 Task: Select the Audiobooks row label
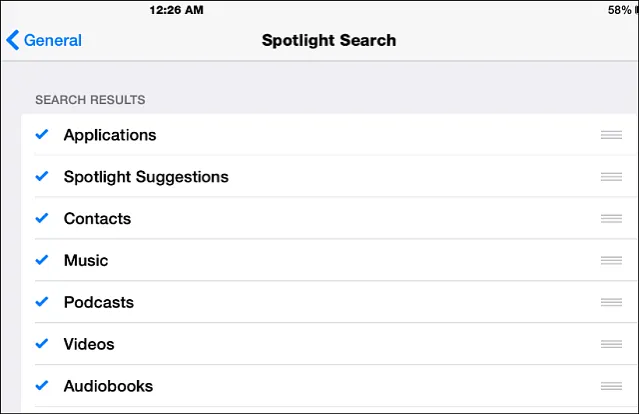[108, 386]
